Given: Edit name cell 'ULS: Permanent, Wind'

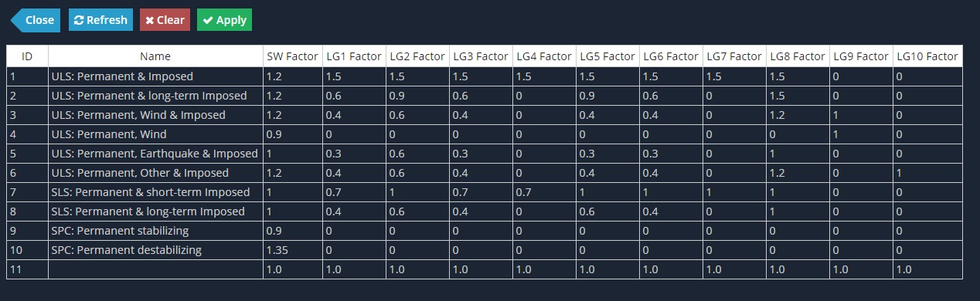Looking at the screenshot, I should point(155,134).
